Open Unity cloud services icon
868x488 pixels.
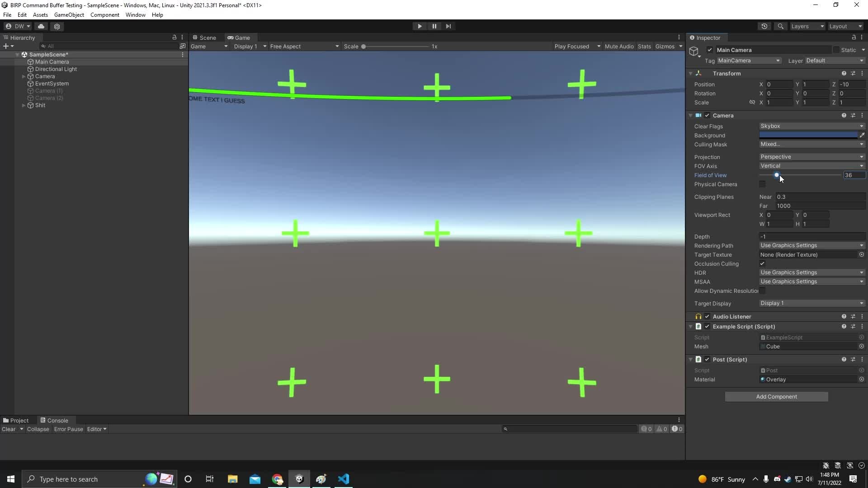[x=41, y=26]
